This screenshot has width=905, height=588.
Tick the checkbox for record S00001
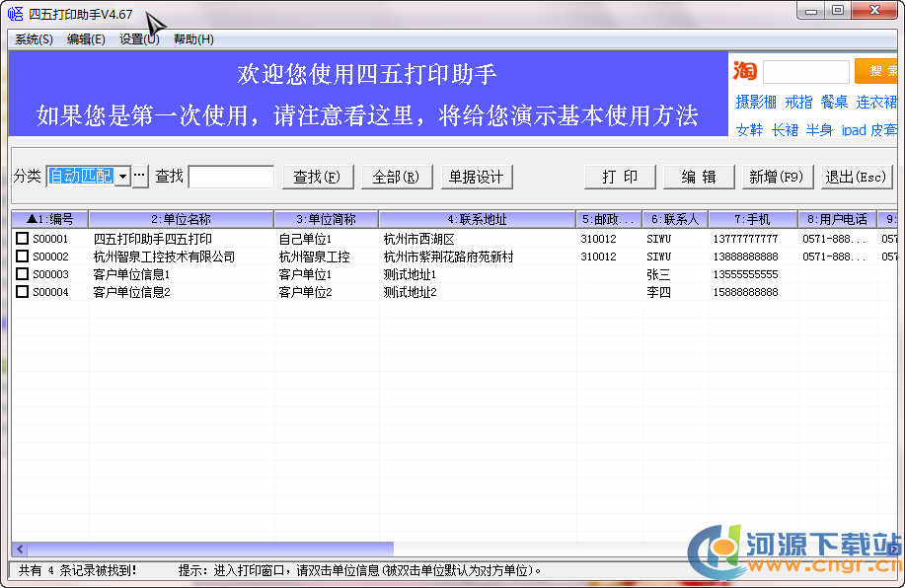22,239
